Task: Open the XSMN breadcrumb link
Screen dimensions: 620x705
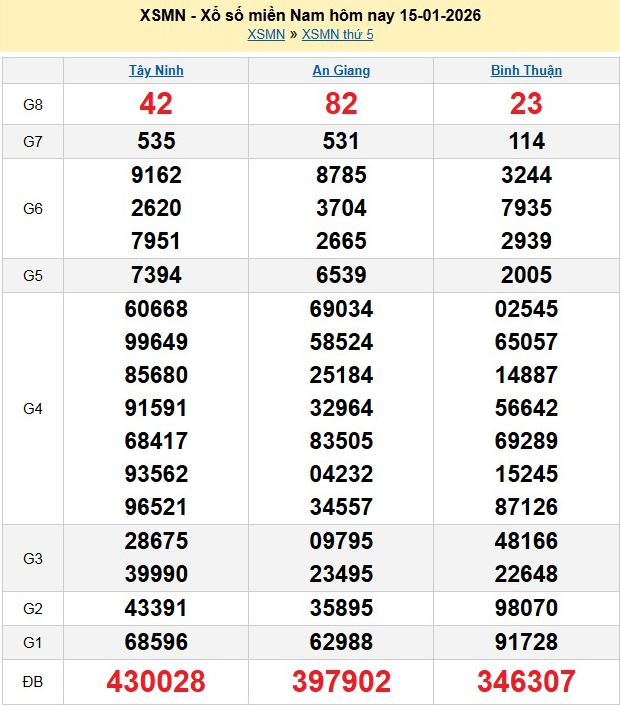Action: point(266,35)
